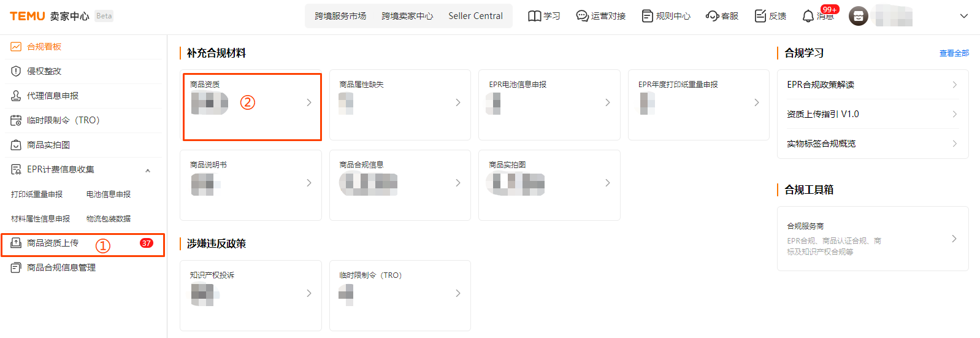Open the 消息 notification bell
This screenshot has height=338, width=980.
(808, 16)
